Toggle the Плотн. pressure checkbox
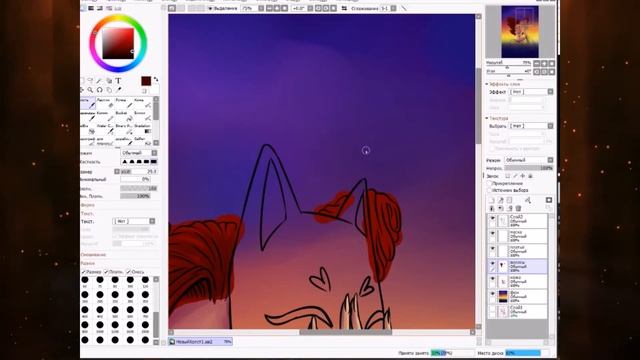 [x=106, y=272]
